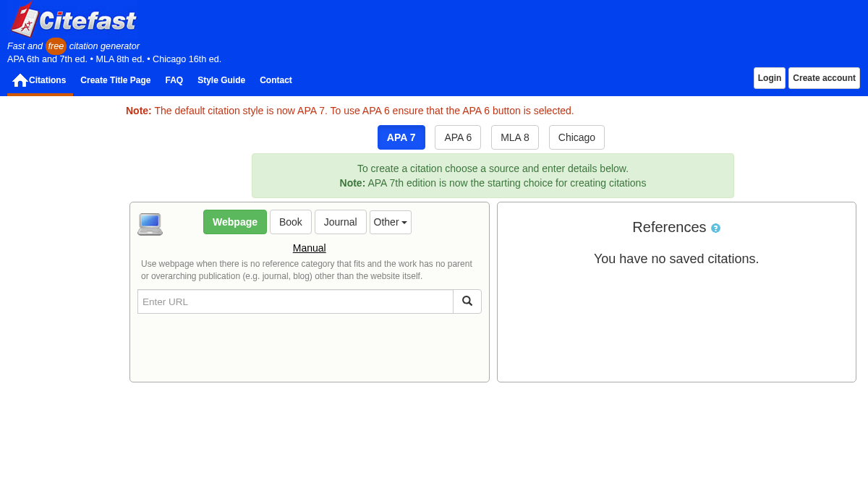868x488 pixels.
Task: Open the Create Title Page menu
Action: point(116,80)
